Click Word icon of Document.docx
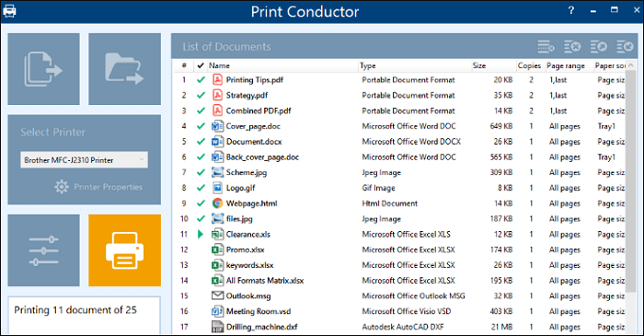Viewport: 644px width, 336px height. 217,142
